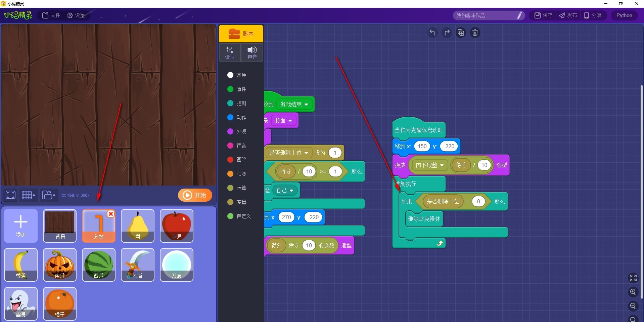This screenshot has height=322, width=644.
Task: Open the 自定义 block category
Action: coord(239,216)
